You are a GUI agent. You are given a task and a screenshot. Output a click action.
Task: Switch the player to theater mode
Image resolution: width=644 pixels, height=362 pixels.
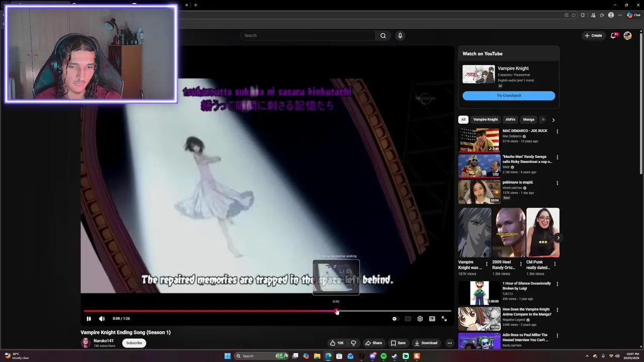coord(432,319)
